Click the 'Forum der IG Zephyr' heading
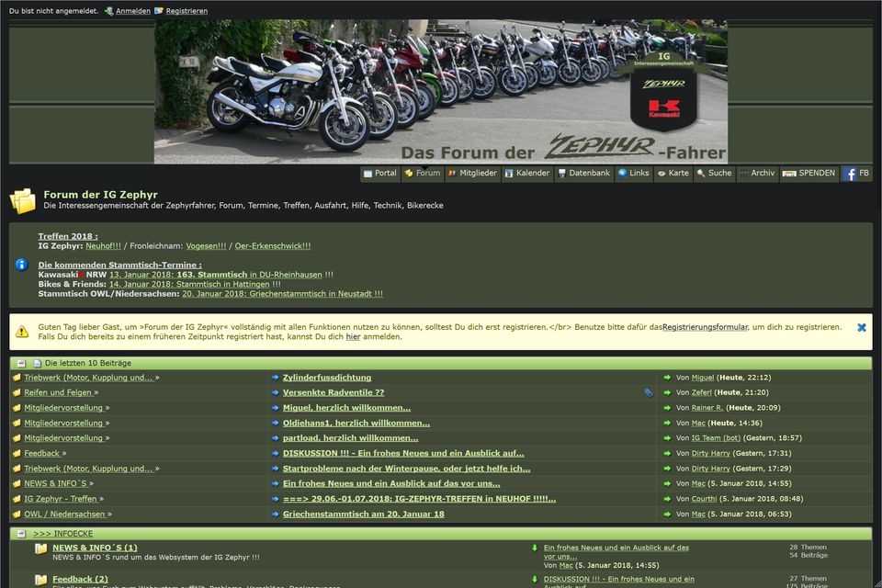The height and width of the screenshot is (588, 882). click(101, 195)
